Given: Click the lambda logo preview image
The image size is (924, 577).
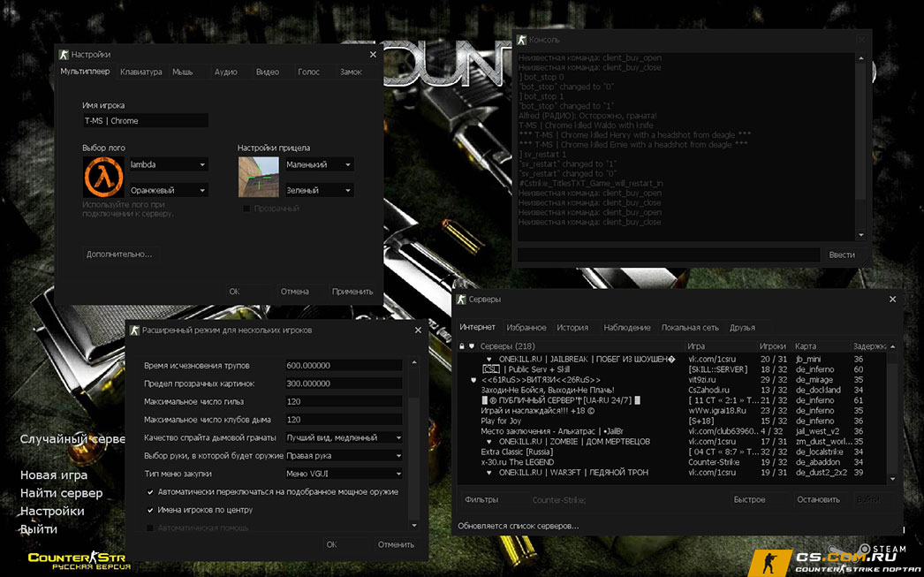Looking at the screenshot, I should (x=103, y=177).
